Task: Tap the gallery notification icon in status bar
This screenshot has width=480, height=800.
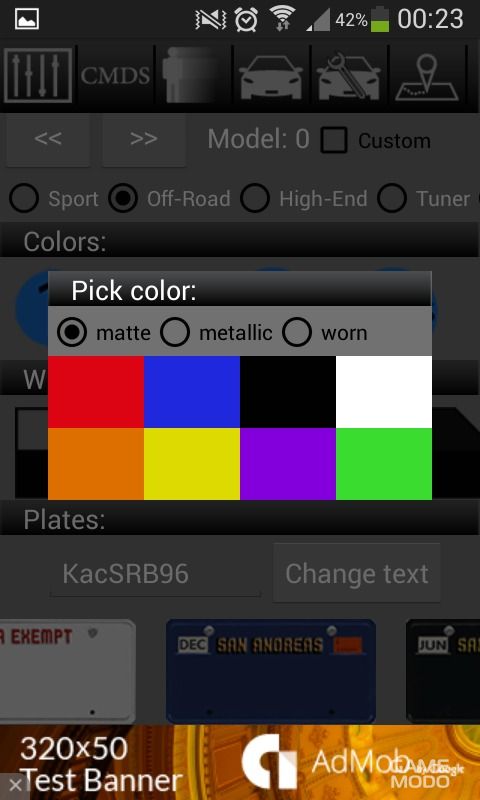Action: coord(27,19)
